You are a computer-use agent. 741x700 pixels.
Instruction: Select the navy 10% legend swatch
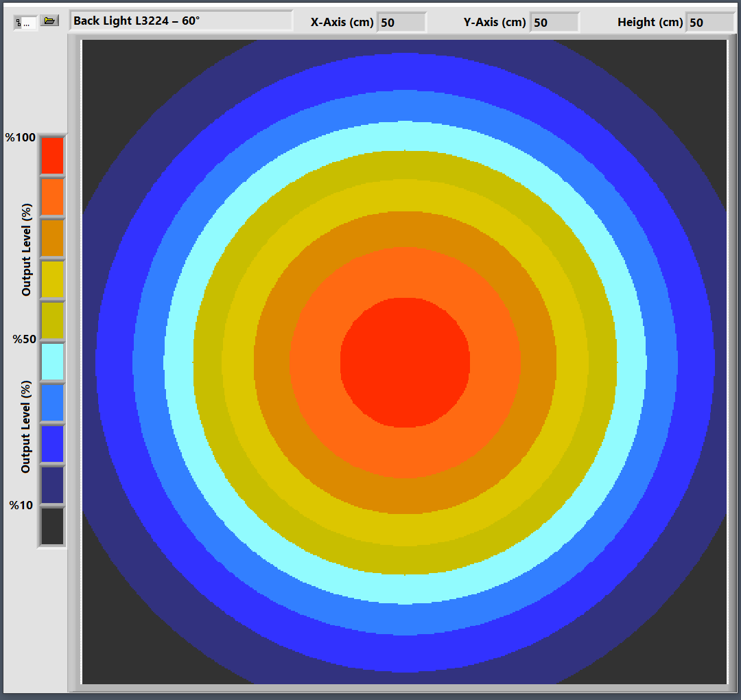click(52, 485)
